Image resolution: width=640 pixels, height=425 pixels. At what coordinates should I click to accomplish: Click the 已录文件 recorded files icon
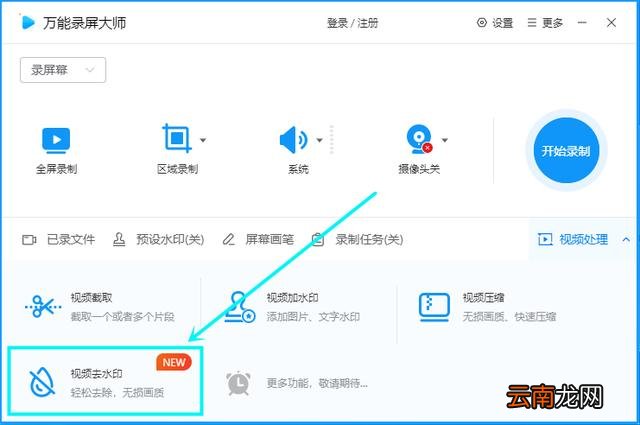[29, 240]
